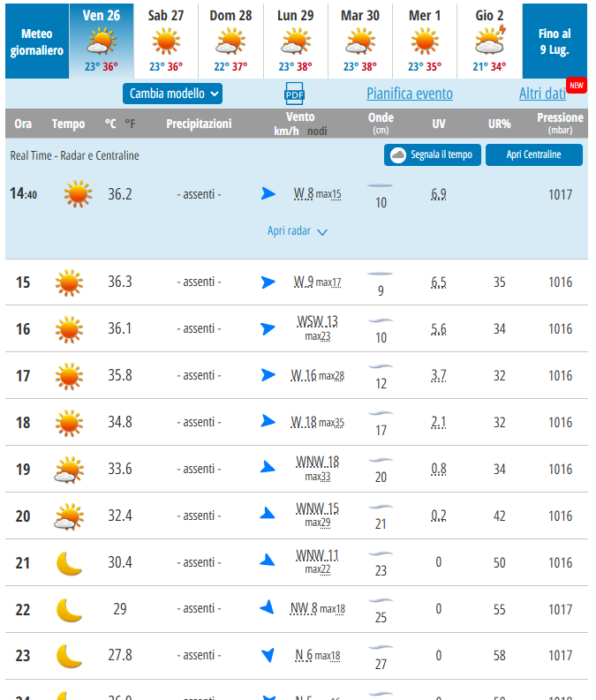Click the wind arrow in the 22 row
The image size is (596, 700).
pyautogui.click(x=267, y=607)
